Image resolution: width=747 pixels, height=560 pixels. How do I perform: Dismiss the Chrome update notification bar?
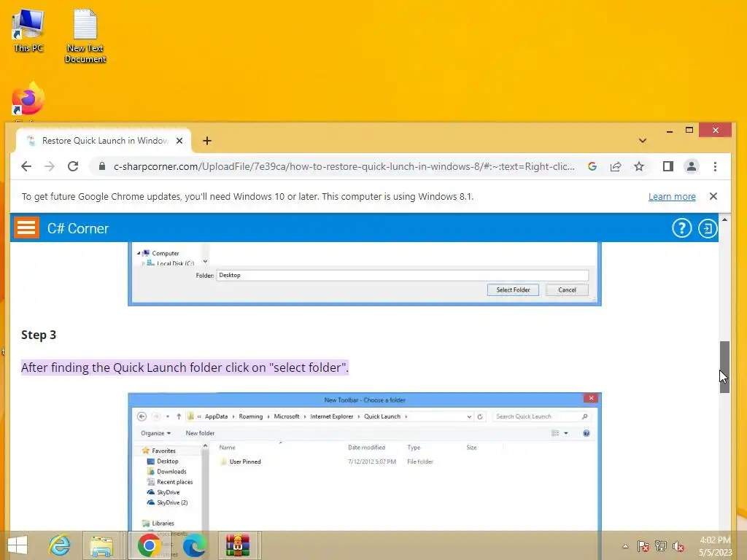coord(713,196)
